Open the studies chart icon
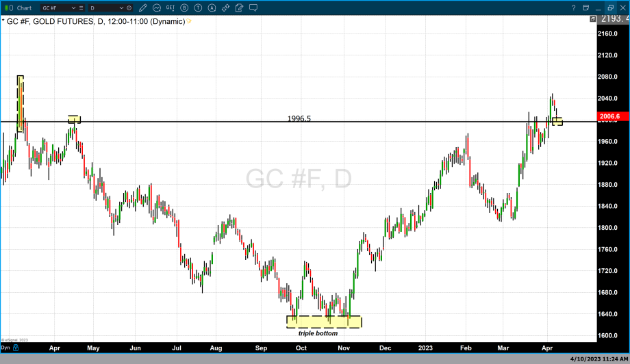This screenshot has width=630, height=364. [157, 8]
